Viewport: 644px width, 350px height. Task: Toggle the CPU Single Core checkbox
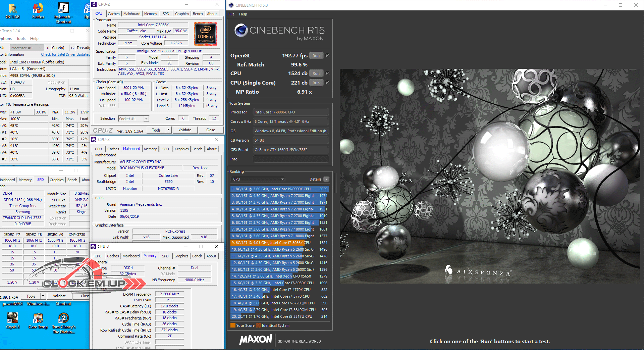click(x=328, y=83)
